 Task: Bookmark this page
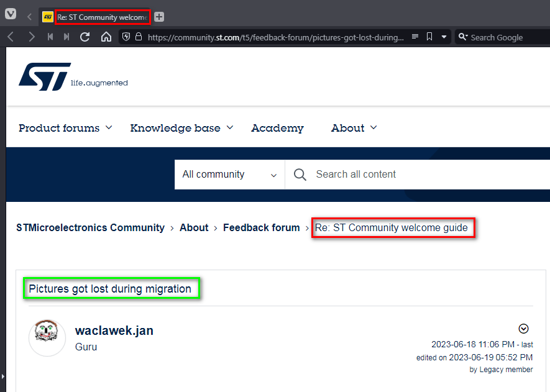point(429,37)
